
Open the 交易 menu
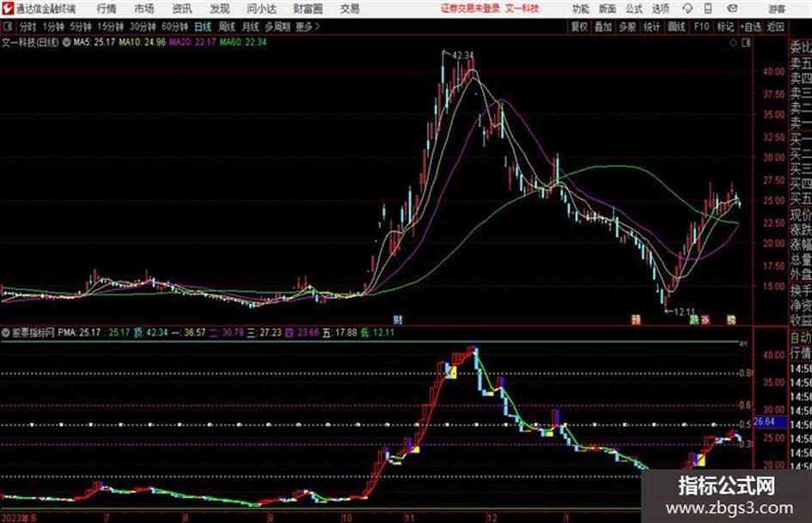click(350, 9)
